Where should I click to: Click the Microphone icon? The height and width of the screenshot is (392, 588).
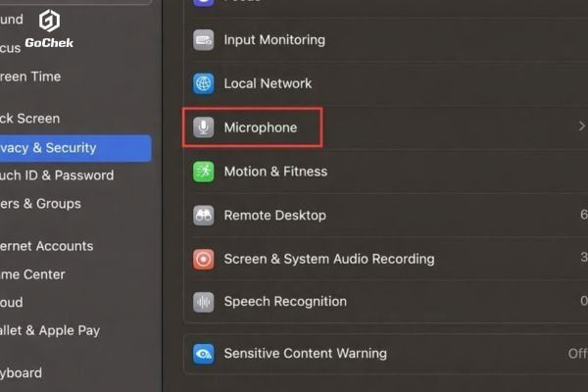[x=204, y=127]
